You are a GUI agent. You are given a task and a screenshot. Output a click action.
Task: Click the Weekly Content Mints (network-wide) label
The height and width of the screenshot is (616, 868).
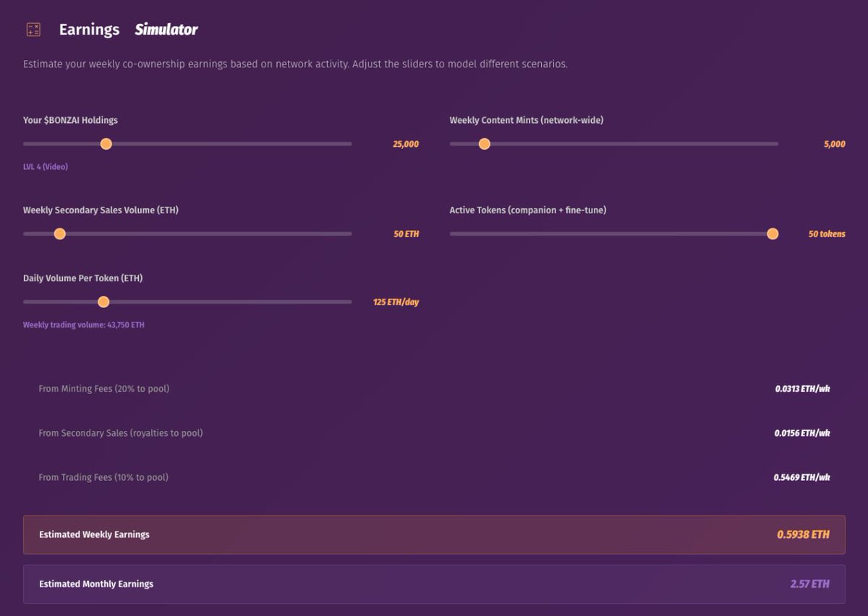(x=527, y=120)
